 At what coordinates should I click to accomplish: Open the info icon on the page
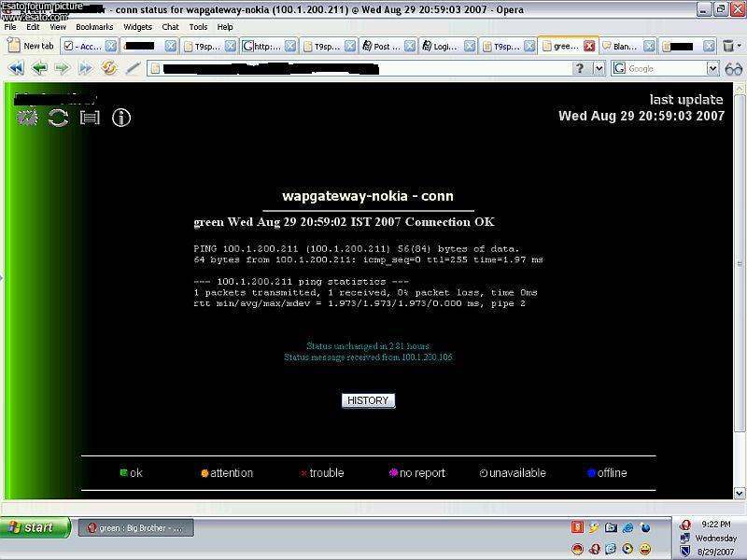pyautogui.click(x=121, y=118)
